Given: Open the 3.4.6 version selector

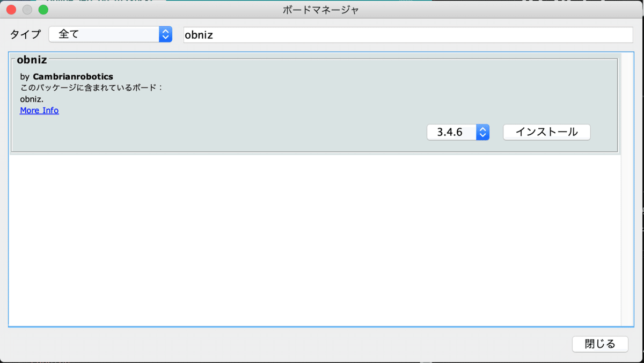Looking at the screenshot, I should point(458,132).
